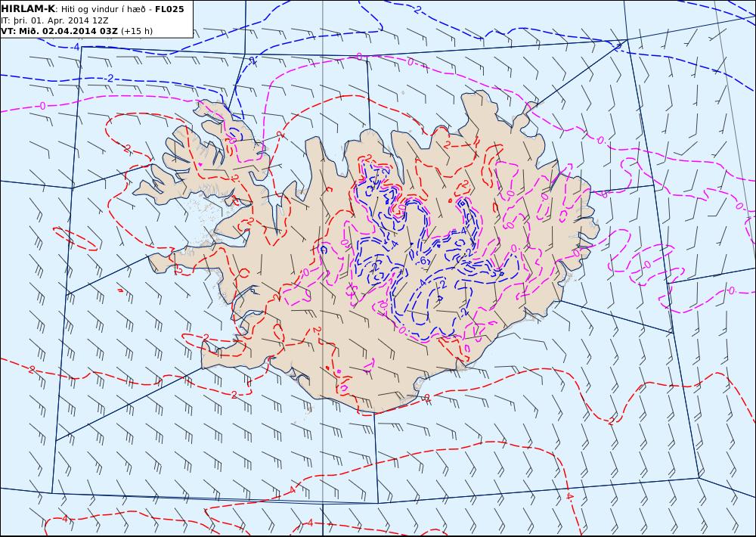Select the "FL025" flight level label

click(169, 9)
